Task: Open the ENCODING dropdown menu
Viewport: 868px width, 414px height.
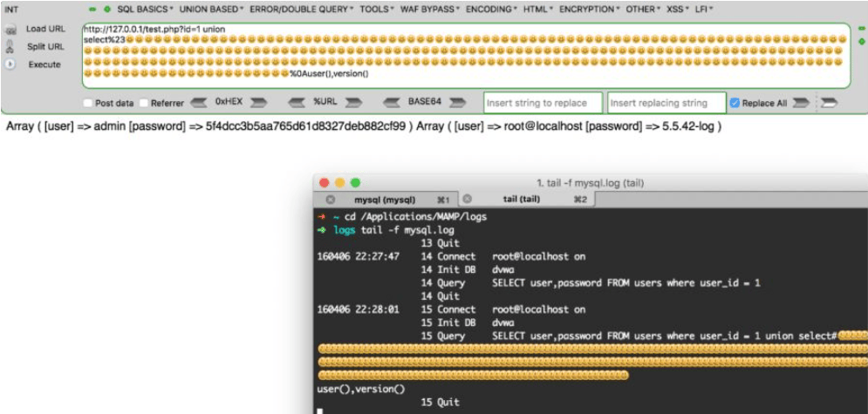Action: click(x=491, y=10)
